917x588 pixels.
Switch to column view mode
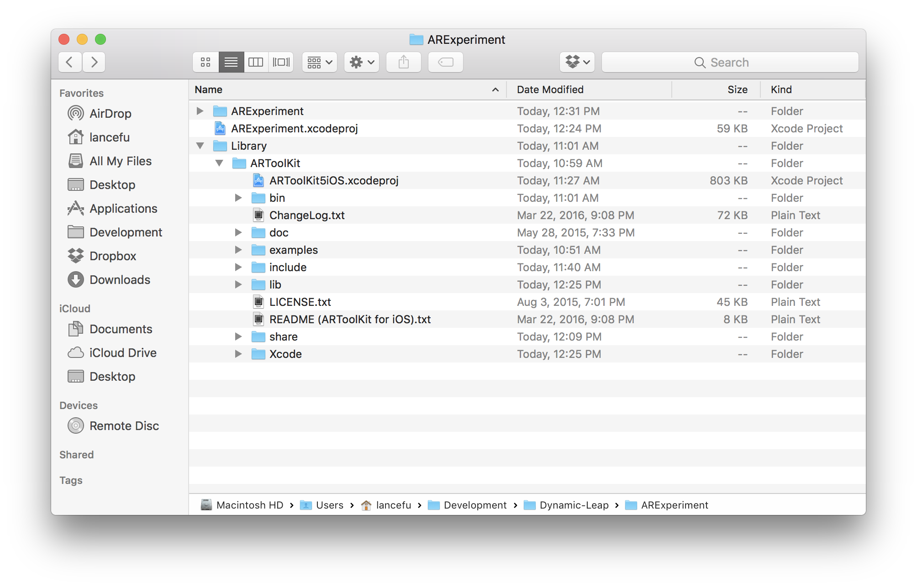coord(256,62)
